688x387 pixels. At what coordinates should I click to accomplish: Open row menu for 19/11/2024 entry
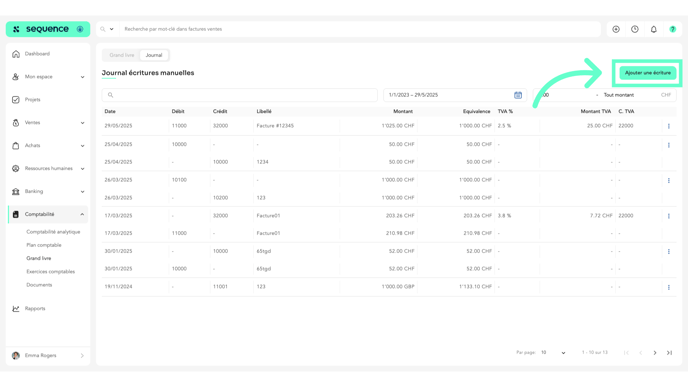pyautogui.click(x=669, y=287)
